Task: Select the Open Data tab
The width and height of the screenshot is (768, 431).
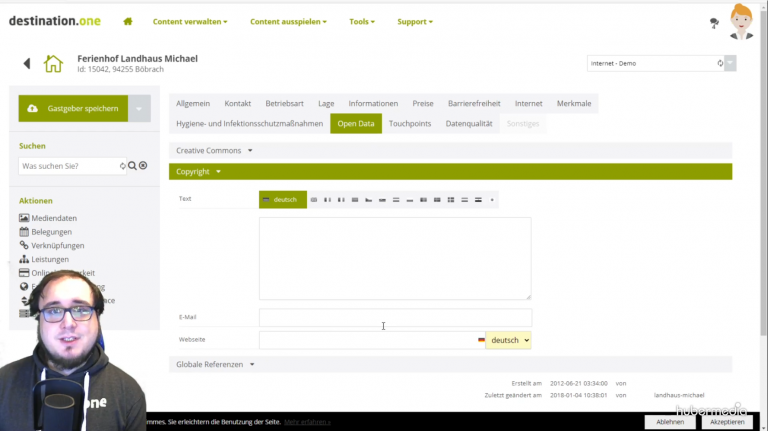Action: coord(356,123)
